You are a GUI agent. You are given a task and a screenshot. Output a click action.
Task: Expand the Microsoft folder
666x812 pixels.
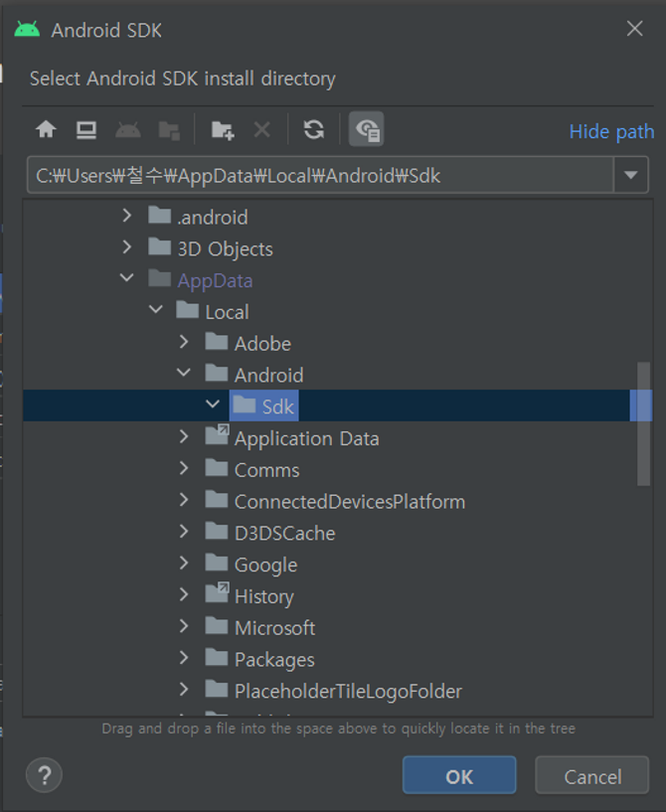pyautogui.click(x=184, y=626)
